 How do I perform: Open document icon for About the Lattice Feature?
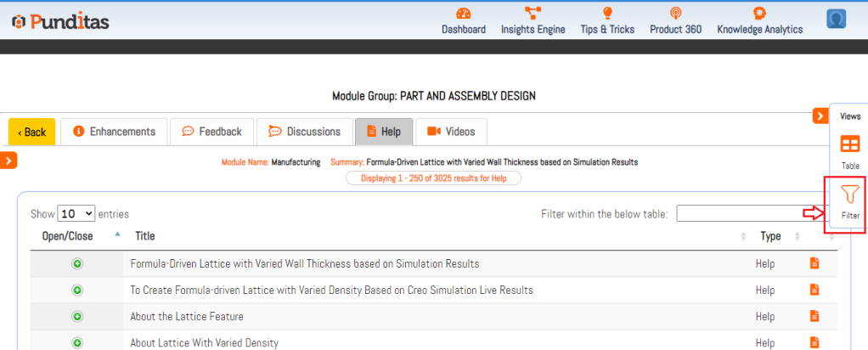coord(814,316)
